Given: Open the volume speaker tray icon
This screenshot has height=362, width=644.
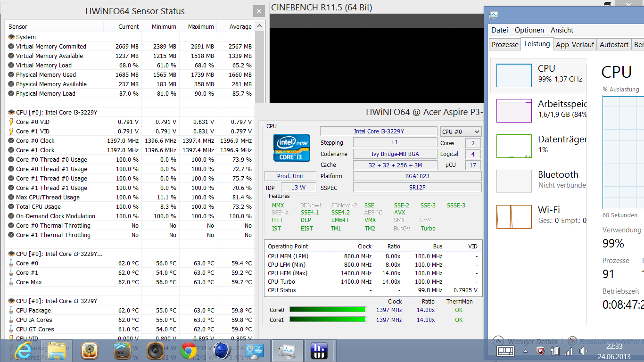Looking at the screenshot, I should [583, 351].
